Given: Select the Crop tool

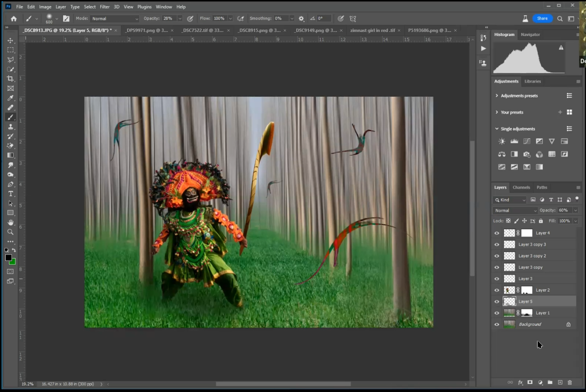Looking at the screenshot, I should 10,79.
